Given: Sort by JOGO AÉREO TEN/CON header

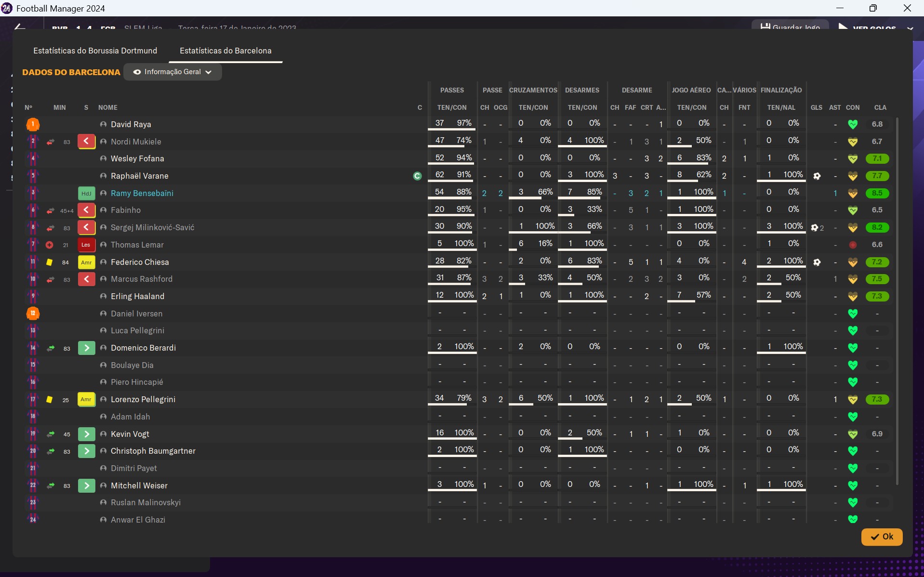Looking at the screenshot, I should click(x=692, y=107).
